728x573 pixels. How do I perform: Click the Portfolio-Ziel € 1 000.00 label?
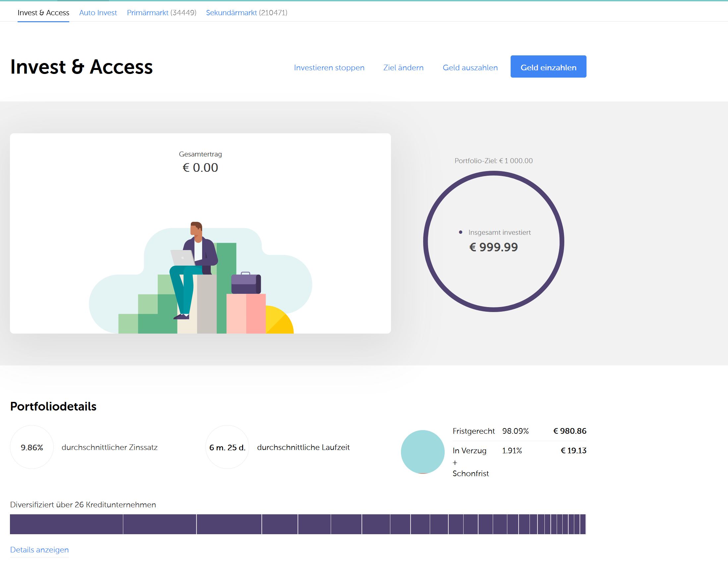(493, 161)
